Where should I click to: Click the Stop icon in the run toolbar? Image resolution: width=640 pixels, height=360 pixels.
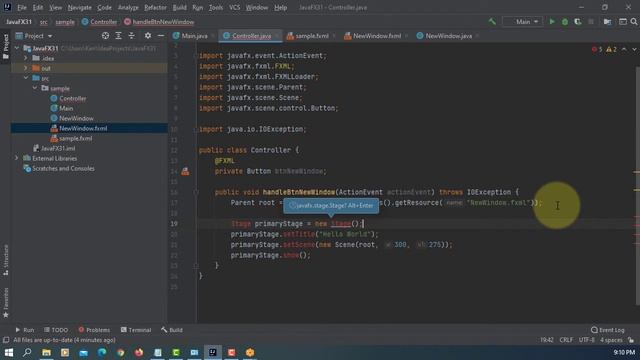(x=591, y=22)
